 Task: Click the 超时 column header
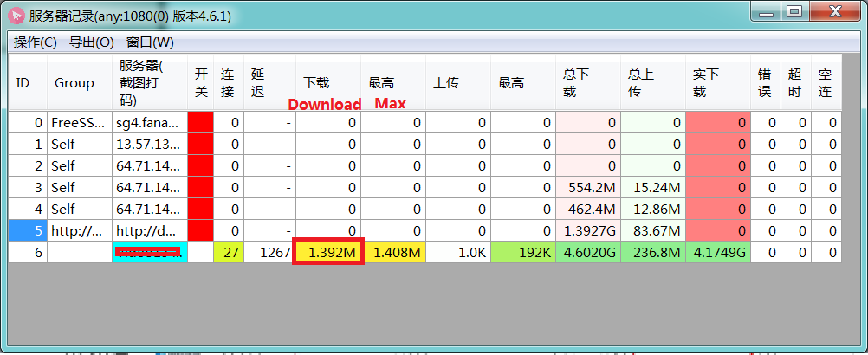point(796,83)
